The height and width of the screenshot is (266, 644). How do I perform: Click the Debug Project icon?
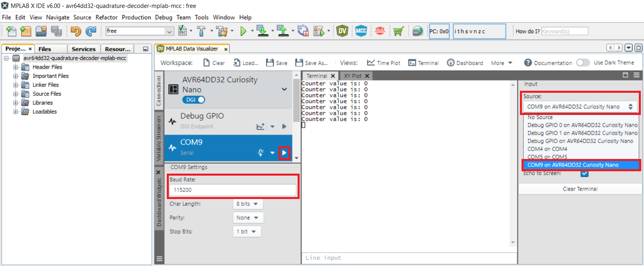319,31
